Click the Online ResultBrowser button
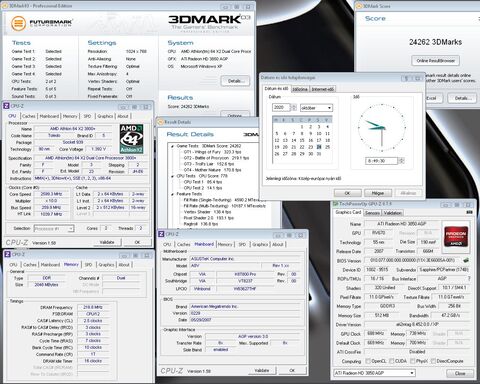The width and height of the screenshot is (480, 384). [x=436, y=61]
